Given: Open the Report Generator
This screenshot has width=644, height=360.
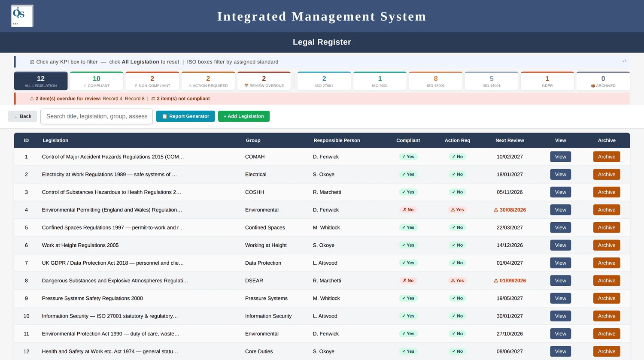Looking at the screenshot, I should pyautogui.click(x=185, y=116).
